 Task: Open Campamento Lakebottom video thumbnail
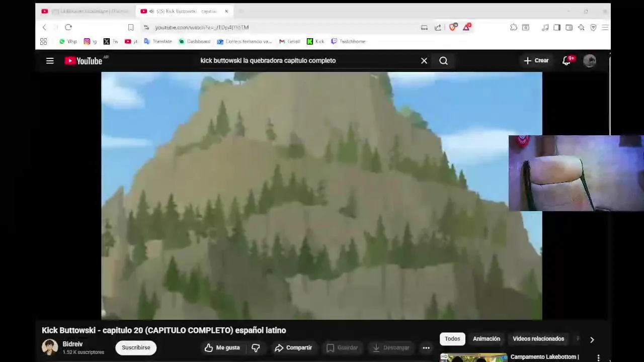pyautogui.click(x=473, y=357)
